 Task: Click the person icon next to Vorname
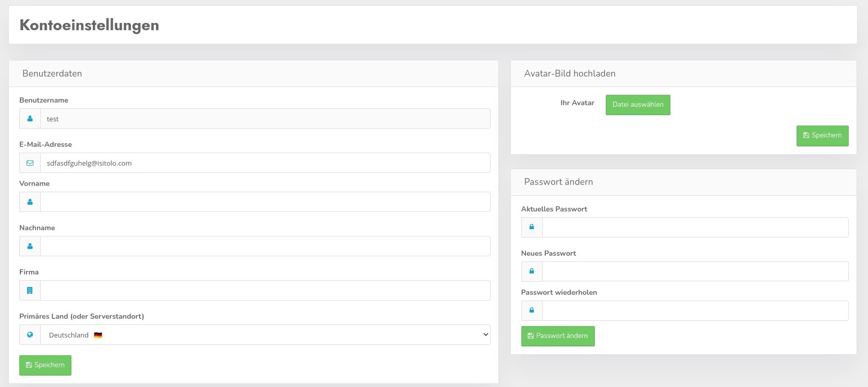[x=30, y=202]
